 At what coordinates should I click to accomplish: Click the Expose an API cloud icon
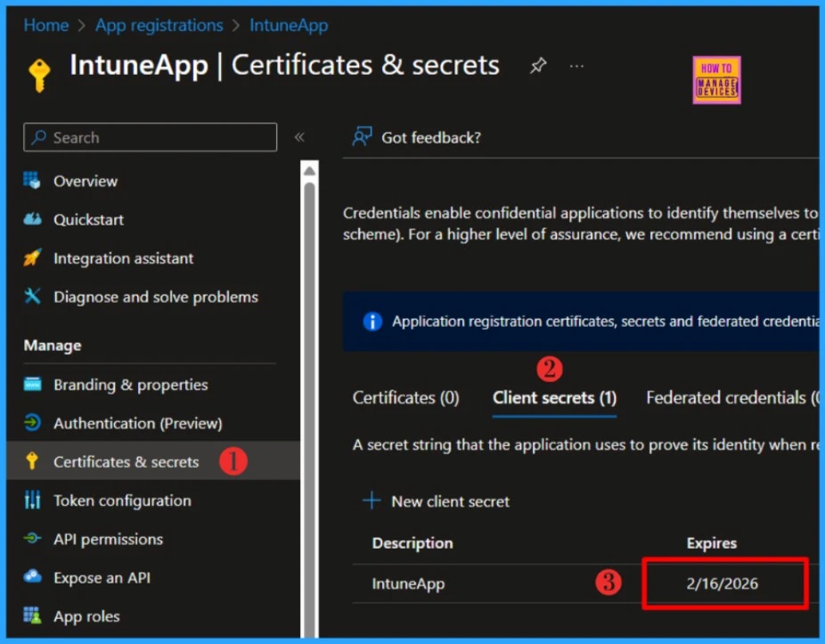(x=32, y=576)
